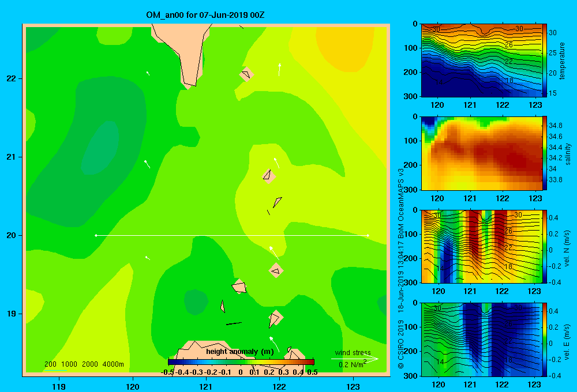Click the 30 tick on temperature scale
The image size is (577, 392).
tap(553, 33)
